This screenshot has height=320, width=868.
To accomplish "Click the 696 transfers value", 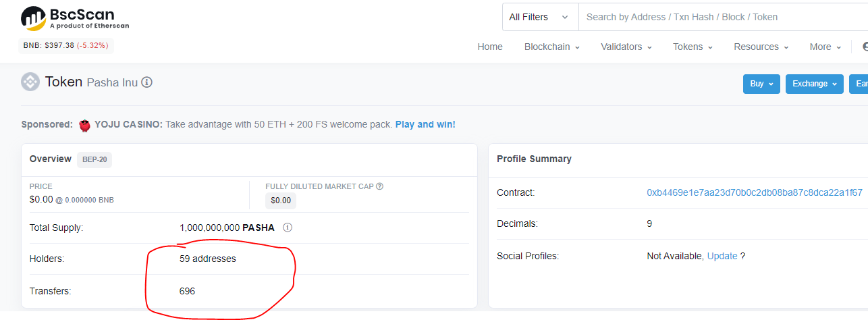I will [187, 291].
